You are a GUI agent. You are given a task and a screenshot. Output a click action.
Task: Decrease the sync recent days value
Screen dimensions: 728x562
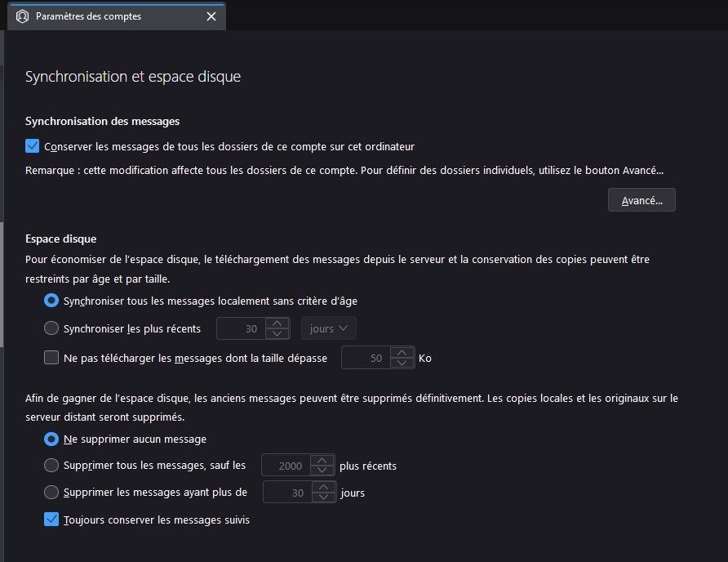tap(278, 333)
